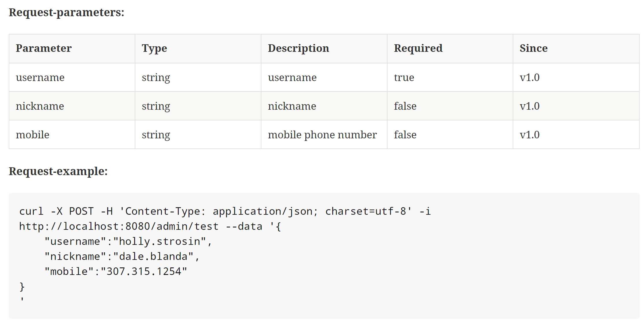Select the mobile parameter cell
This screenshot has height=325, width=644.
coord(32,135)
